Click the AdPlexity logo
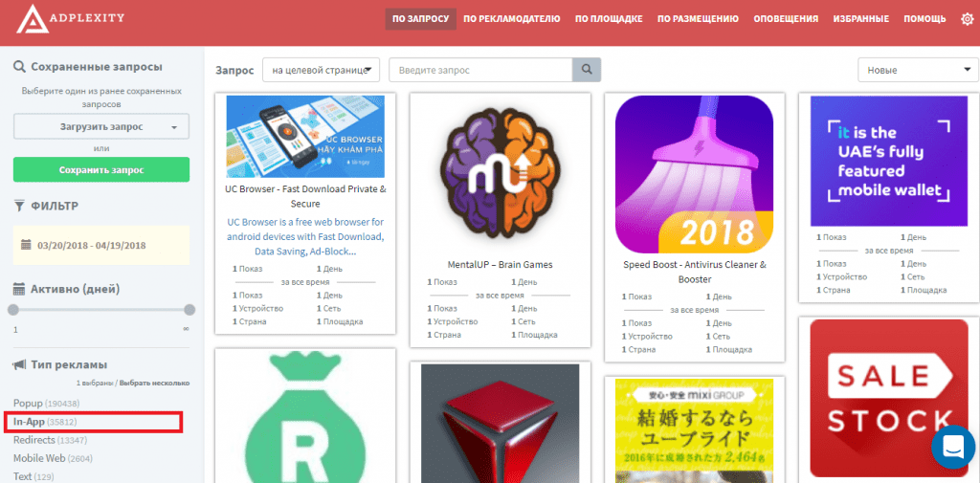Screen dimensions: 980x483 70,19
